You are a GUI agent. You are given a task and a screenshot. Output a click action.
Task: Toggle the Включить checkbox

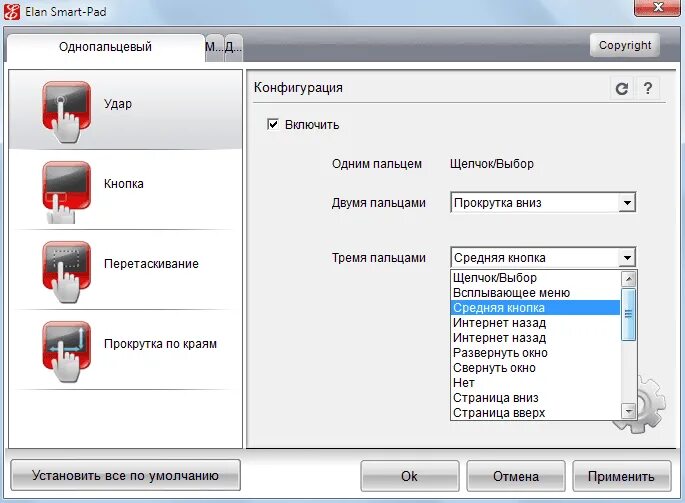click(x=273, y=125)
